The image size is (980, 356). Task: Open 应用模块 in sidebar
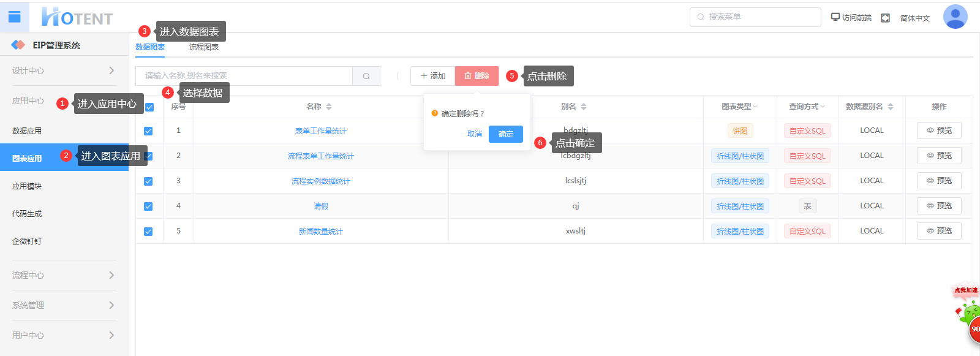[64, 186]
